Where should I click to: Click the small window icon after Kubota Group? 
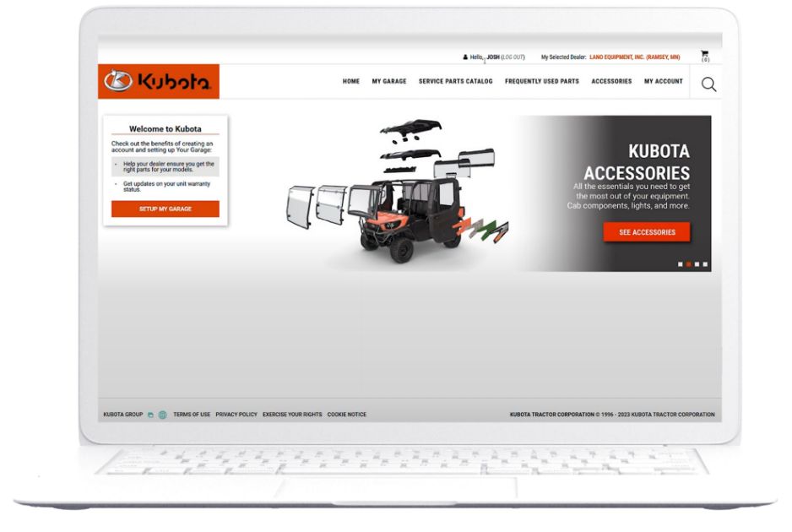coord(150,415)
